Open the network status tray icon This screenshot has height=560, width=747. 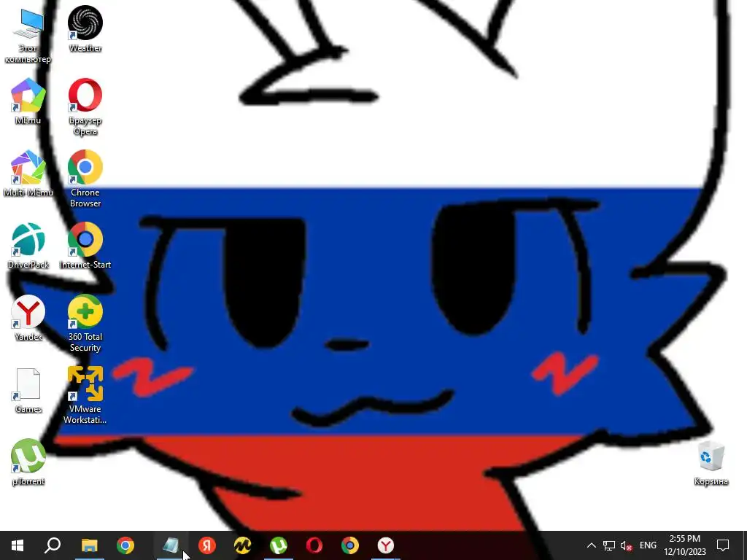pyautogui.click(x=609, y=545)
